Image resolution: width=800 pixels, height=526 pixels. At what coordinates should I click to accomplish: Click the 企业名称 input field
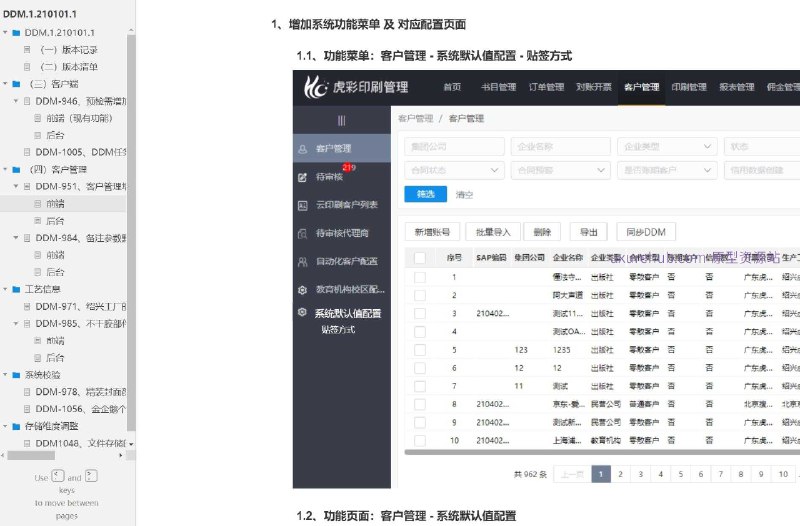tap(561, 146)
